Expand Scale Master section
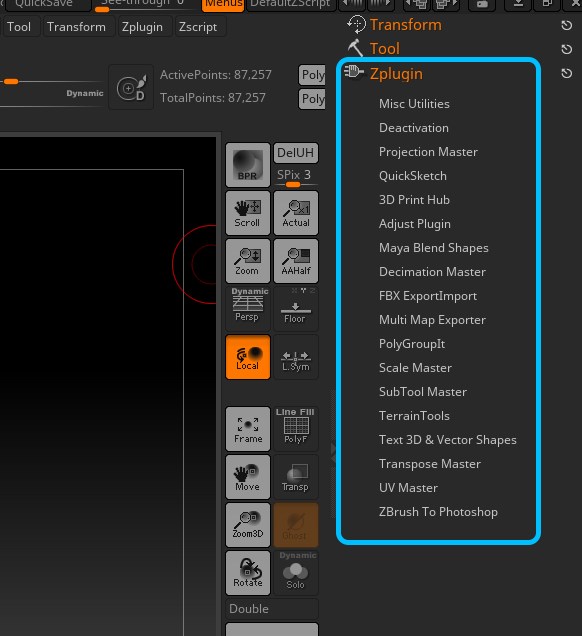The width and height of the screenshot is (582, 636). pos(415,367)
